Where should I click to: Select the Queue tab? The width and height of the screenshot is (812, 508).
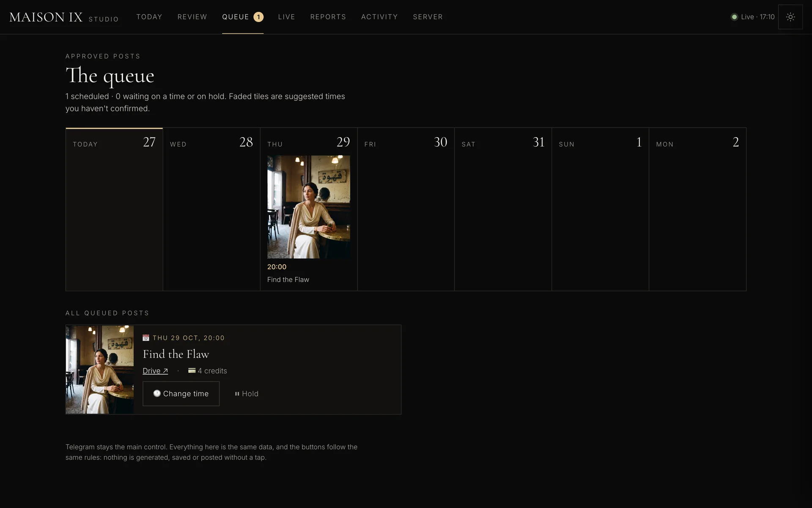(243, 17)
